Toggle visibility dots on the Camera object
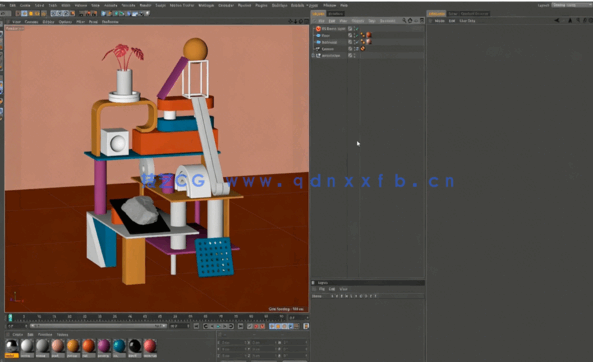Viewport: 593px width, 362px height. click(354, 49)
